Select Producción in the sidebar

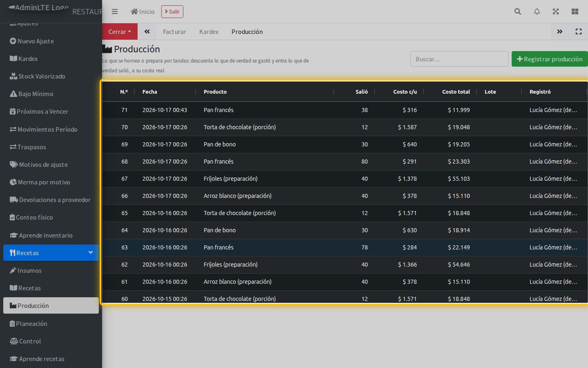pos(51,305)
